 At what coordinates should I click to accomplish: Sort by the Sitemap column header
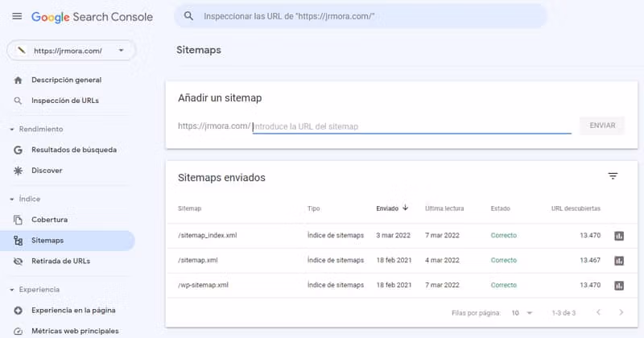(x=189, y=208)
